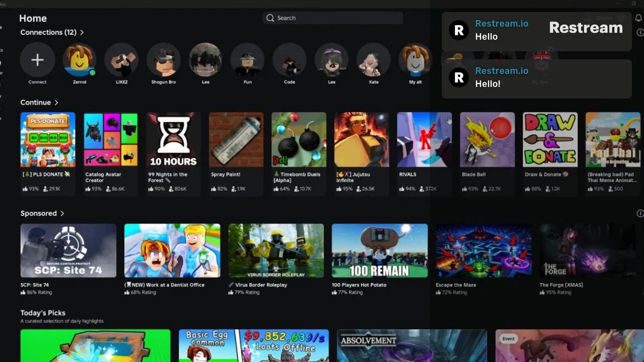Open SCP: Site 74 sponsored thumbnail
The height and width of the screenshot is (362, 644).
[x=68, y=250]
